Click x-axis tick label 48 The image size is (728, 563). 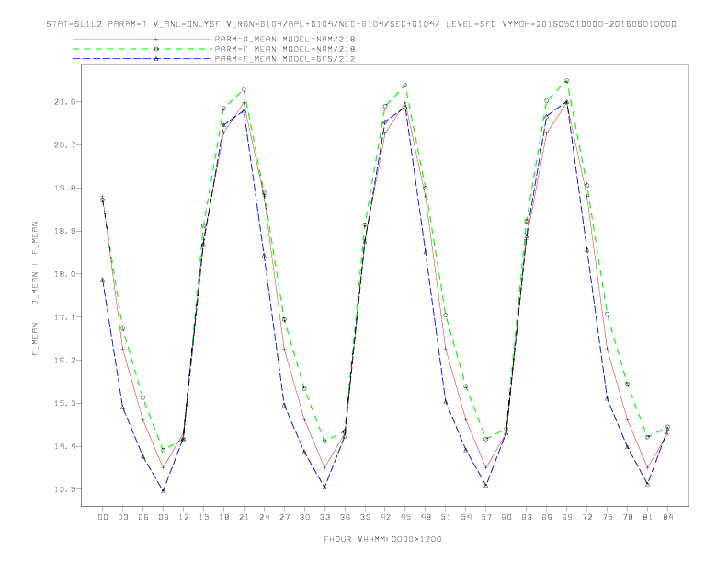click(426, 517)
